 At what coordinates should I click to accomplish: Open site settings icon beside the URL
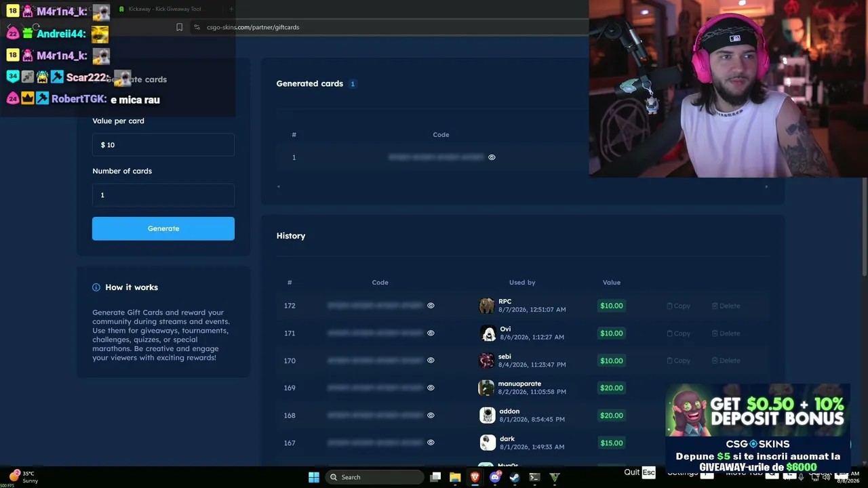pyautogui.click(x=197, y=27)
